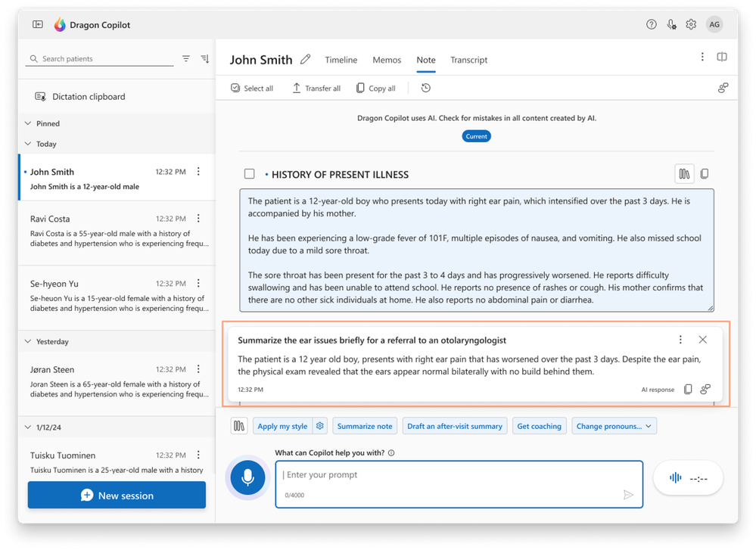Collapse the Pinned group
This screenshot has height=550, width=756.
pos(28,123)
